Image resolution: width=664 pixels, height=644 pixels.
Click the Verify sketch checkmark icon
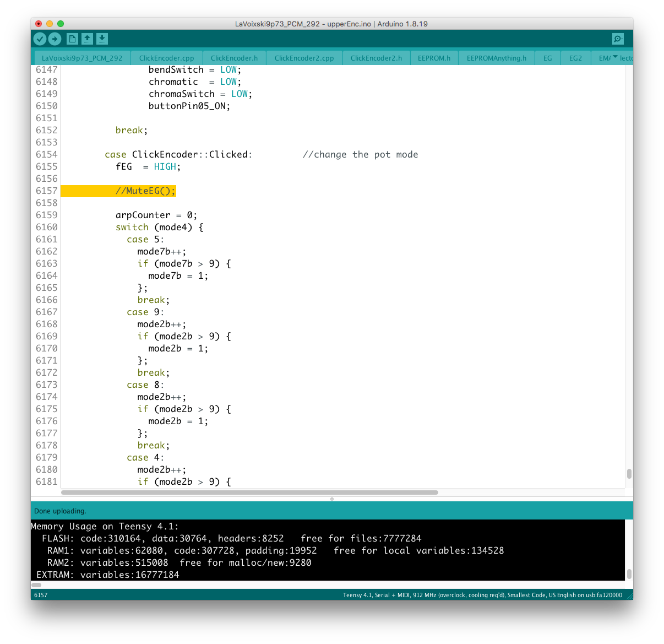40,39
